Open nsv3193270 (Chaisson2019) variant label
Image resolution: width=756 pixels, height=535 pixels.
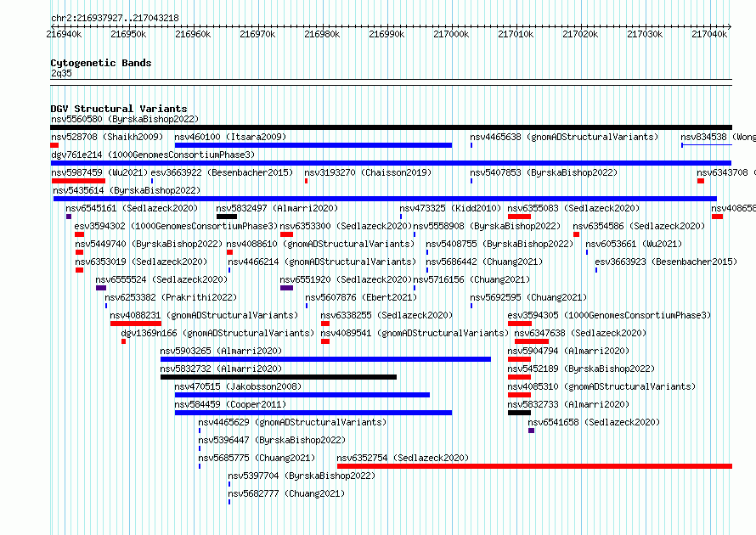tap(368, 172)
